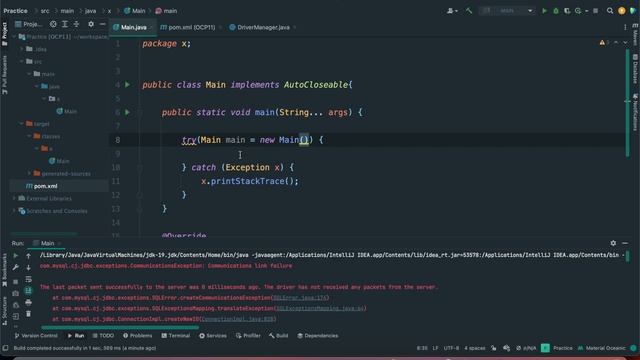Run with coverage via the shield icon

pos(567,11)
